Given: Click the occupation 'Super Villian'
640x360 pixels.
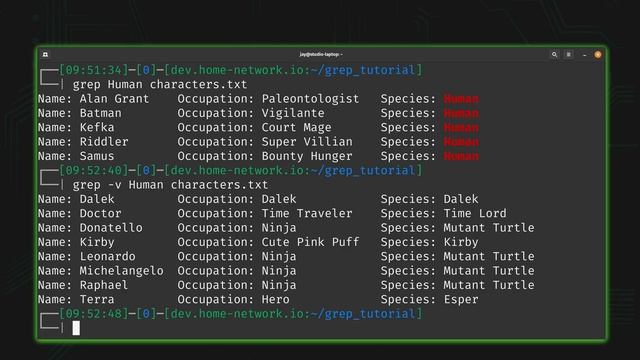Looking at the screenshot, I should 307,142.
